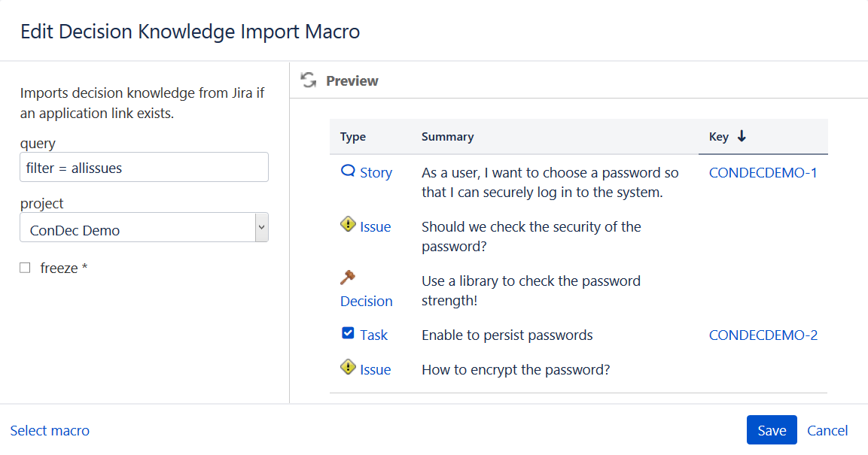The height and width of the screenshot is (455, 868).
Task: Open the CONDECDEMO-2 issue link
Action: 763,335
